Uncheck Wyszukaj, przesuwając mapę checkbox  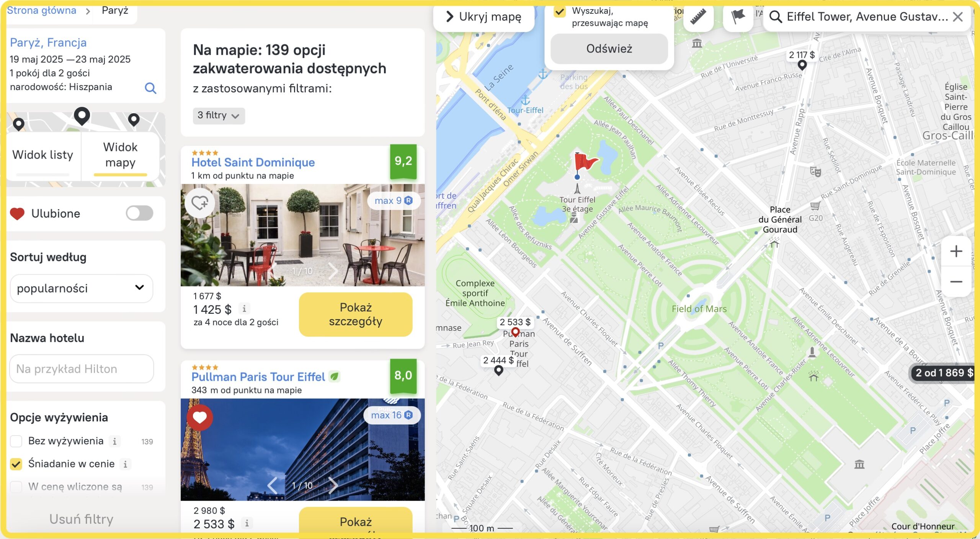click(560, 11)
